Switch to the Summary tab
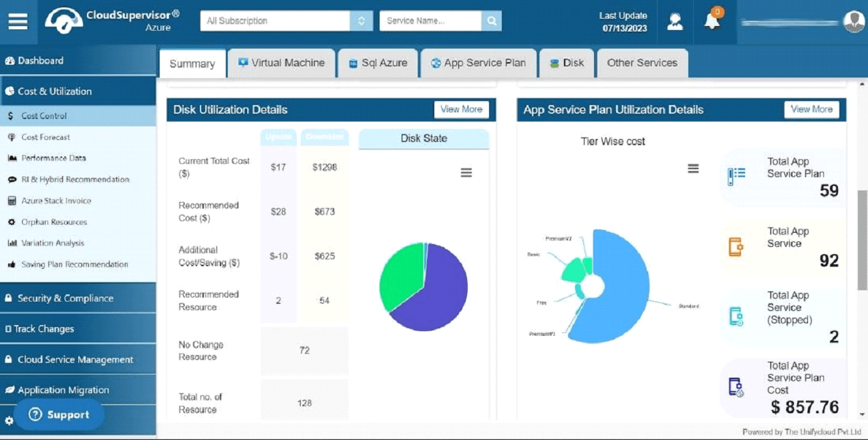Viewport: 868px width, 440px height. pyautogui.click(x=192, y=64)
